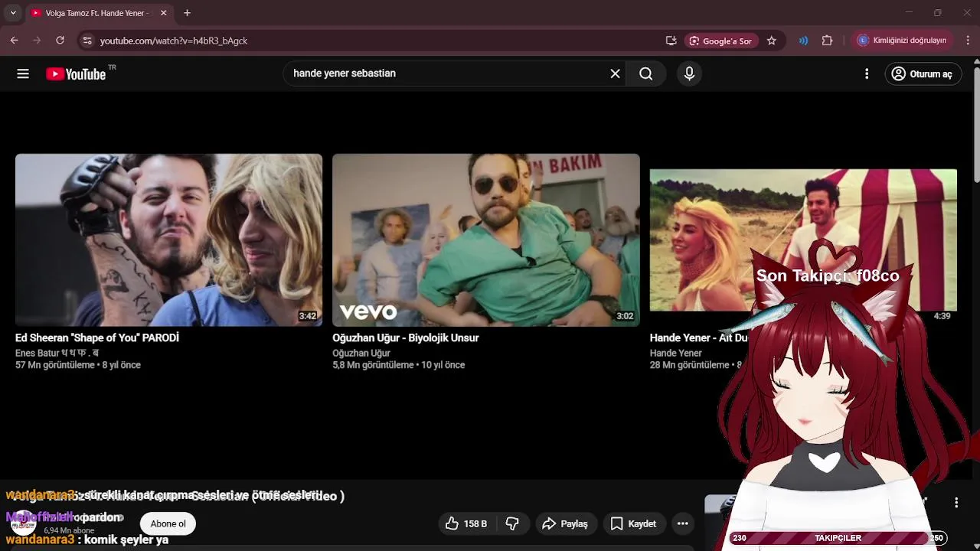Click title Ed Sheeran "Shape of You" PARODİ

(x=97, y=337)
